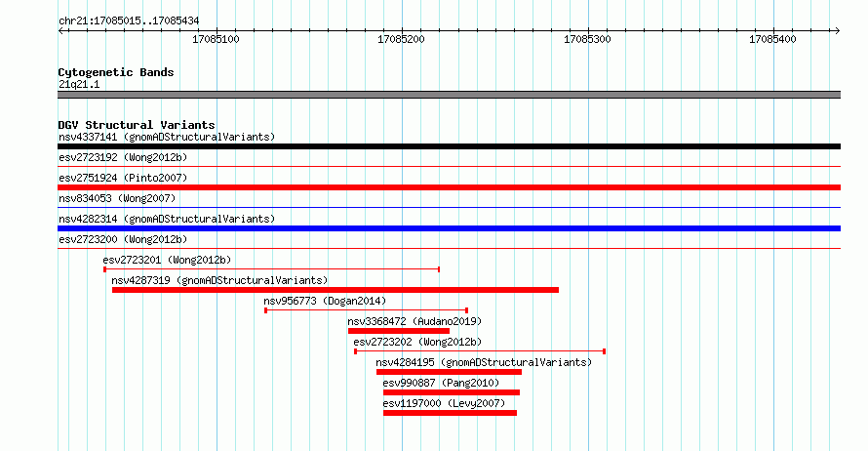Click the Cytogenetic Bands track title
The height and width of the screenshot is (451, 868).
pyautogui.click(x=116, y=72)
